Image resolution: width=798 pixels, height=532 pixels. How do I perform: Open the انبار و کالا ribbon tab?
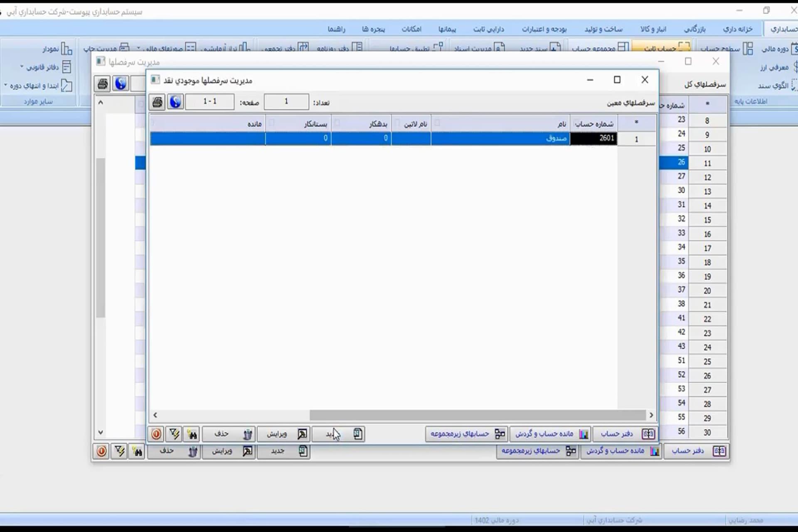point(653,29)
